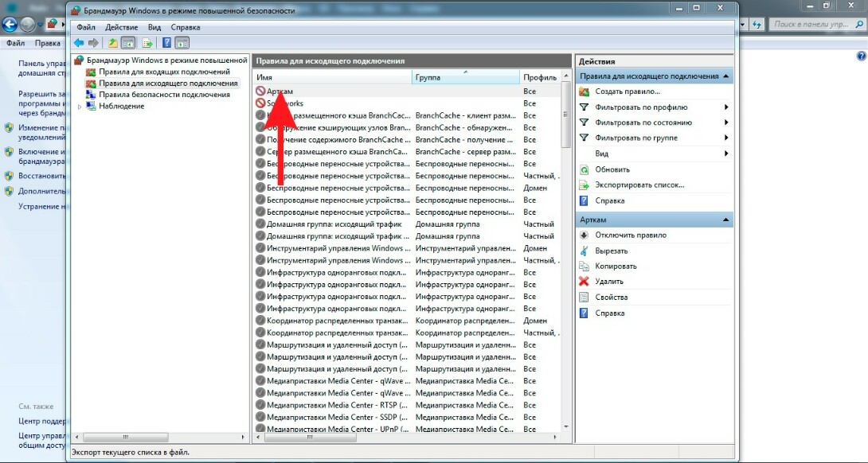Click the rules list vertical scrollbar thumb
The width and height of the screenshot is (868, 463).
tap(565, 114)
